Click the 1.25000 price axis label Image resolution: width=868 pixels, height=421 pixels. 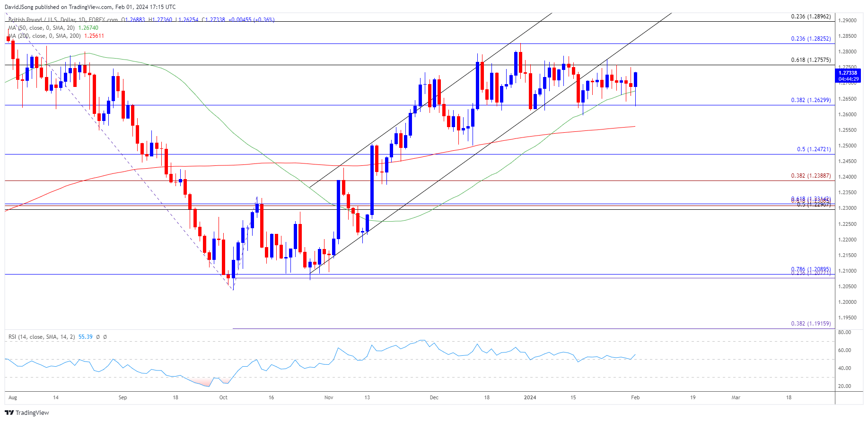point(847,146)
